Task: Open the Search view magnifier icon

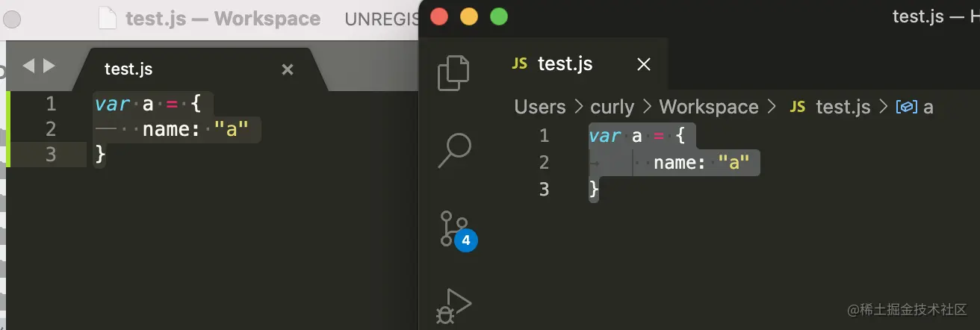Action: pyautogui.click(x=453, y=150)
